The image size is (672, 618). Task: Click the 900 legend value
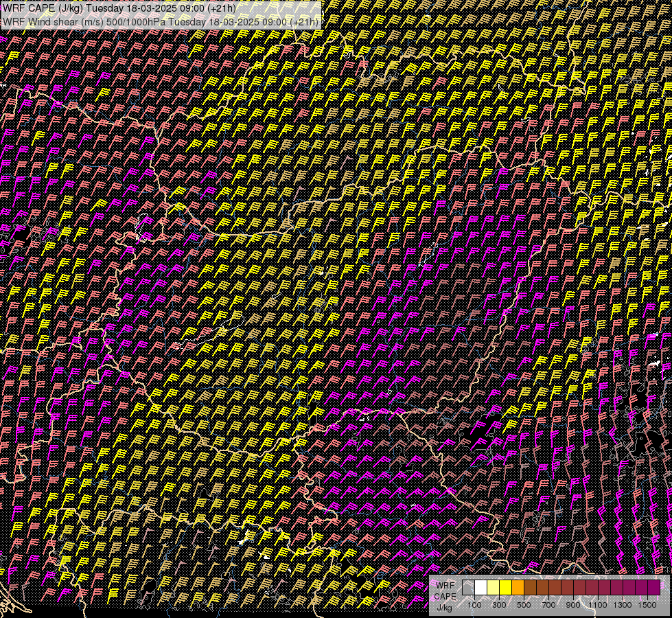[573, 605]
